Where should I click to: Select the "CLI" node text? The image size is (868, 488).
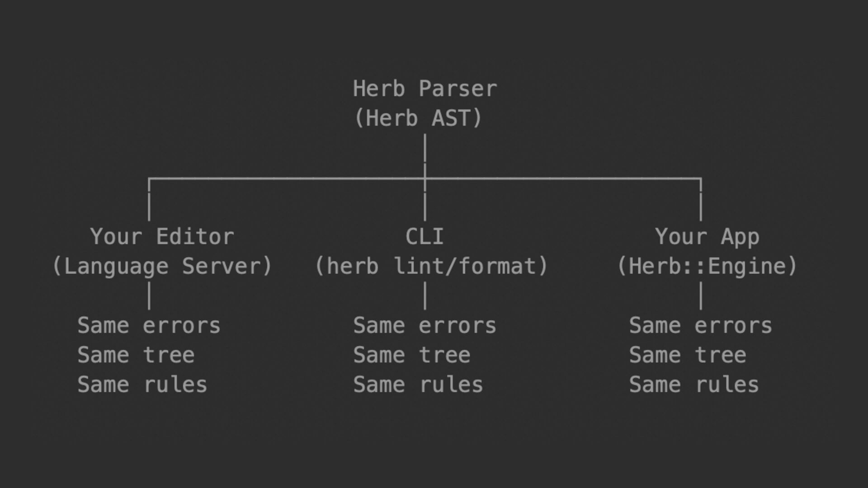(x=425, y=237)
